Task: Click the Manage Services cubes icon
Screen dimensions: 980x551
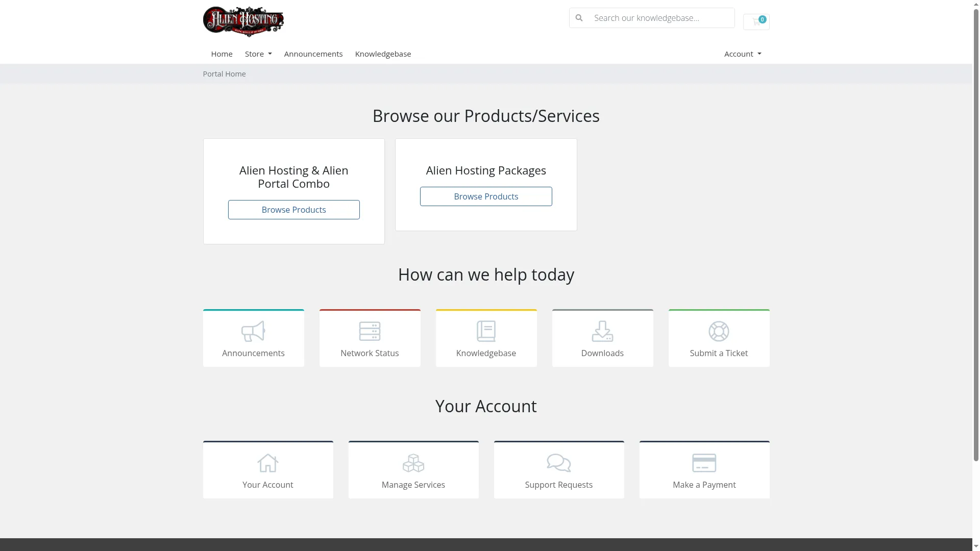Action: 413,463
